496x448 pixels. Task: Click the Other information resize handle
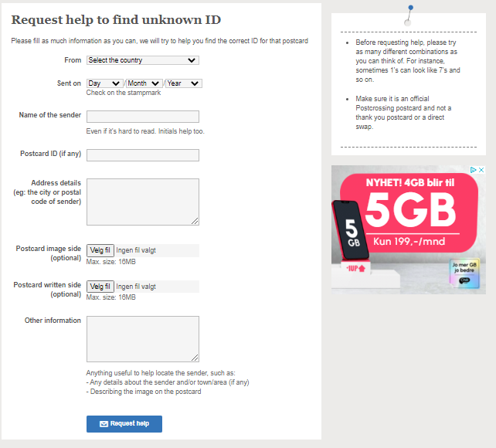pyautogui.click(x=195, y=358)
